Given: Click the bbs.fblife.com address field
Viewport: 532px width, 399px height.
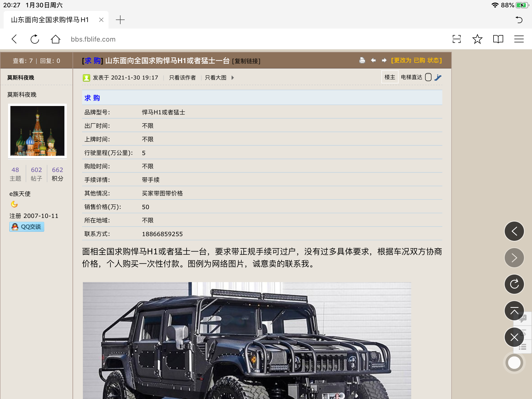Looking at the screenshot, I should pos(93,39).
